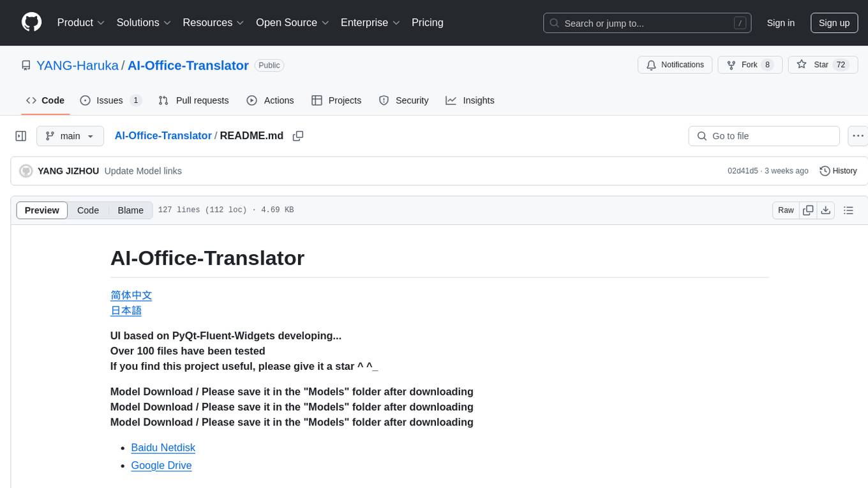Go to AI-Office-Translator in breadcrumb path
Screen dimensions: 868x488
pyautogui.click(x=163, y=135)
